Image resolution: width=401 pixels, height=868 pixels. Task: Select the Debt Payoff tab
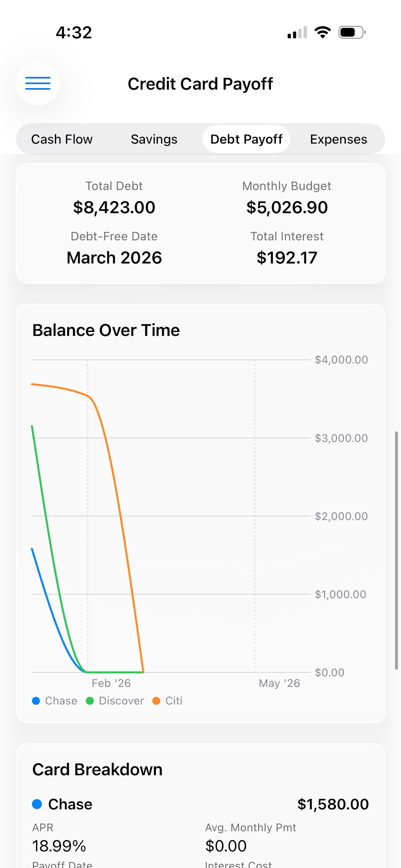click(246, 139)
